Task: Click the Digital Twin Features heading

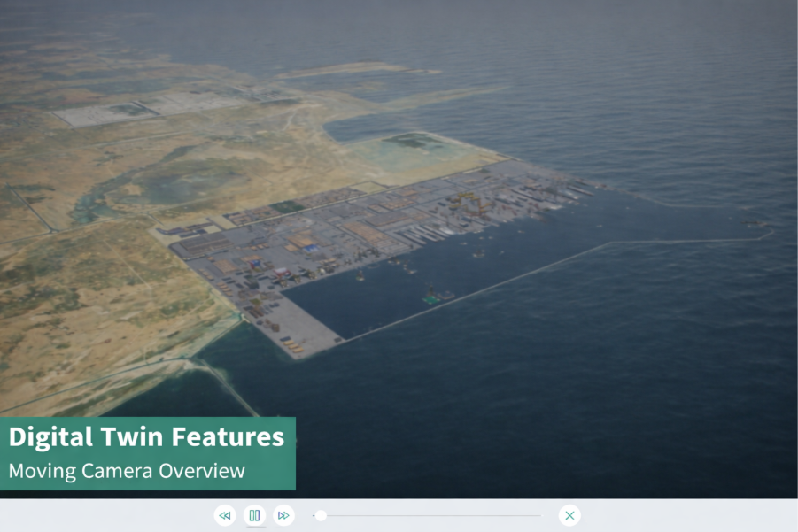Action: pyautogui.click(x=147, y=436)
